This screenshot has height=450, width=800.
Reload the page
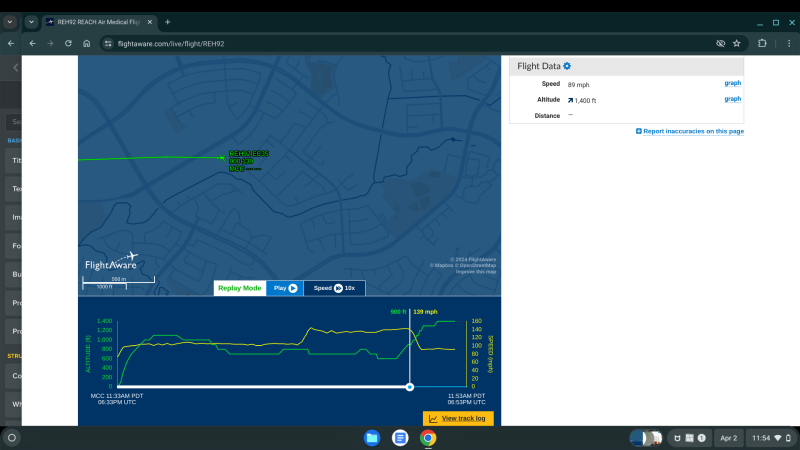(68, 44)
